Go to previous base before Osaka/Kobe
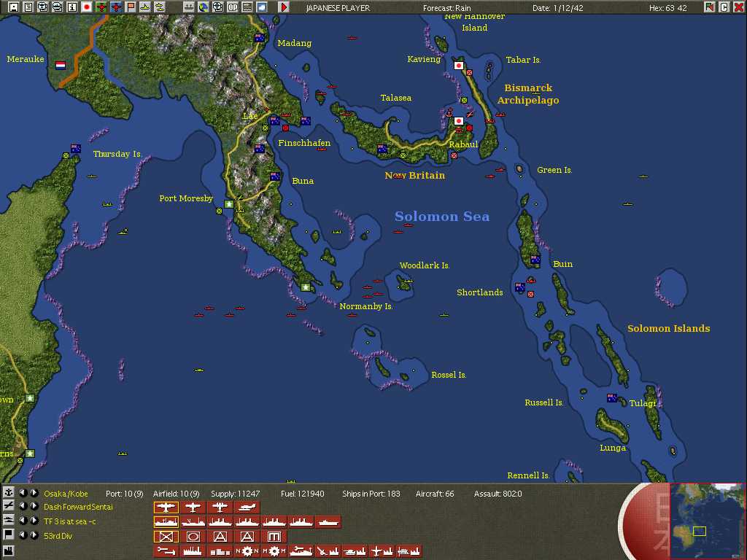The width and height of the screenshot is (747, 560). pyautogui.click(x=23, y=492)
